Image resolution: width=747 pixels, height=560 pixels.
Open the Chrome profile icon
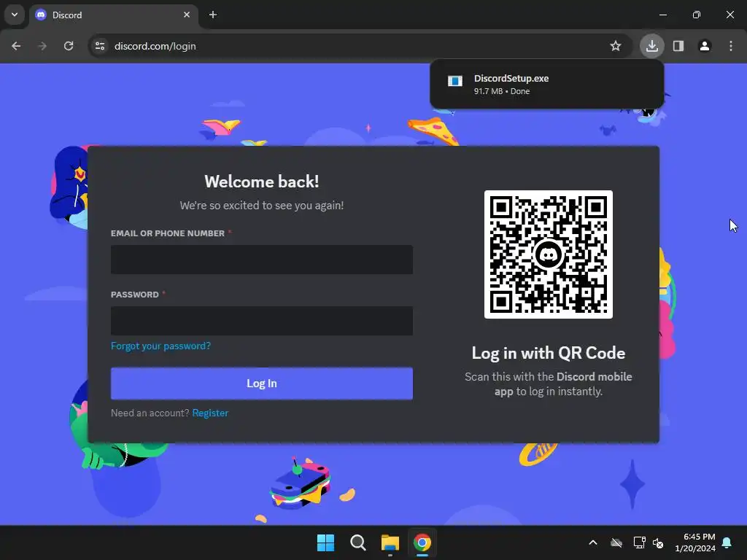[x=705, y=46]
